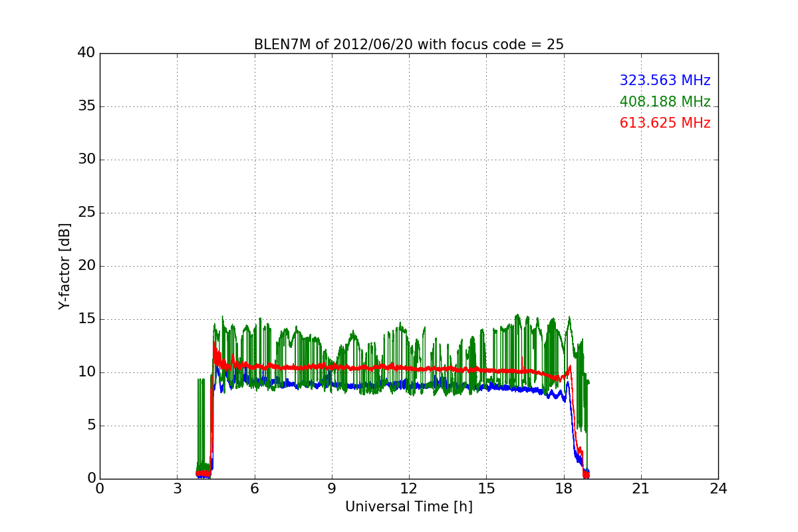This screenshot has height=532, width=798.
Task: Click the 'Y-factor [dB]' axis label
Action: [65, 266]
